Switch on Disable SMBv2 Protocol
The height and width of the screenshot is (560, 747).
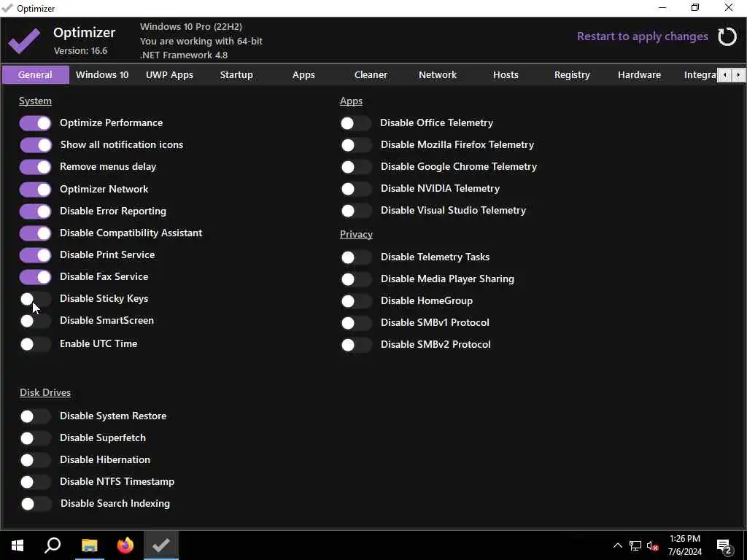click(x=356, y=345)
